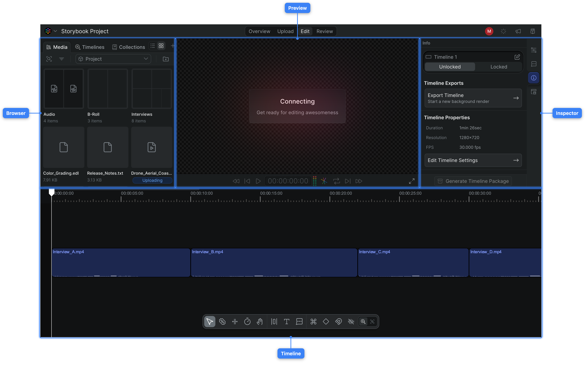This screenshot has height=365, width=588.
Task: Open the inspector metadata search panel icon
Action: pos(534,92)
